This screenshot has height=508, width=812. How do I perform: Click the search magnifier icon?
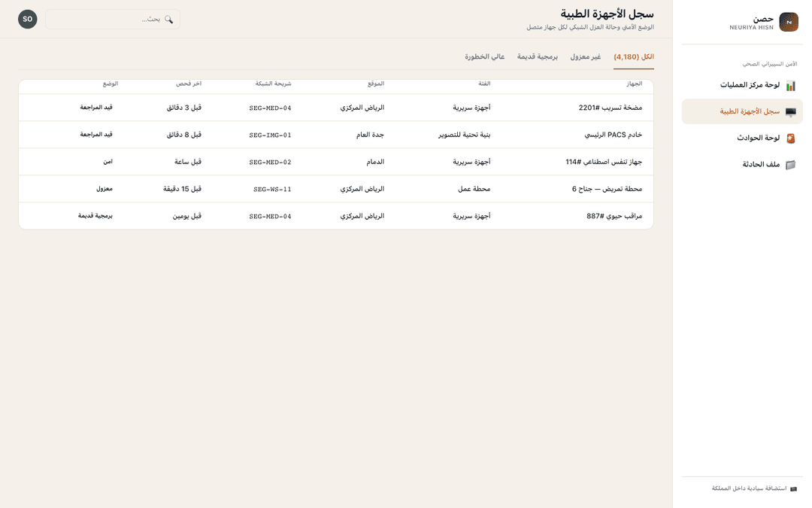coord(169,19)
